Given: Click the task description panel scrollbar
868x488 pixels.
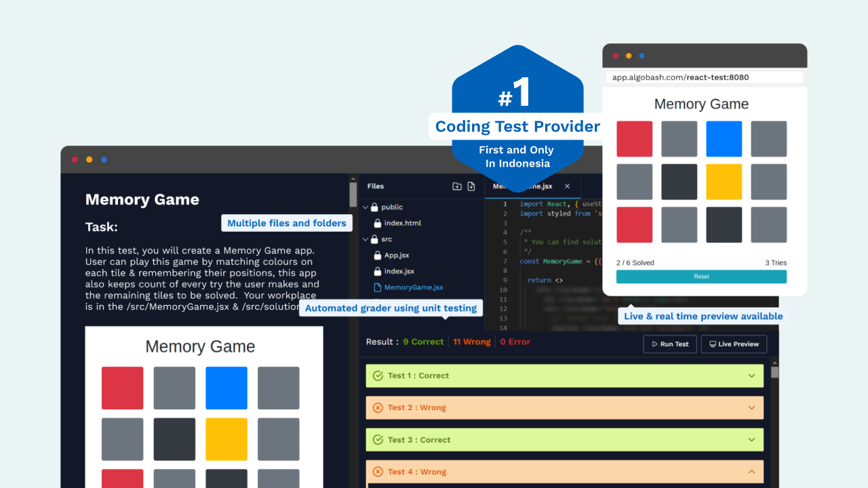Looking at the screenshot, I should [353, 194].
